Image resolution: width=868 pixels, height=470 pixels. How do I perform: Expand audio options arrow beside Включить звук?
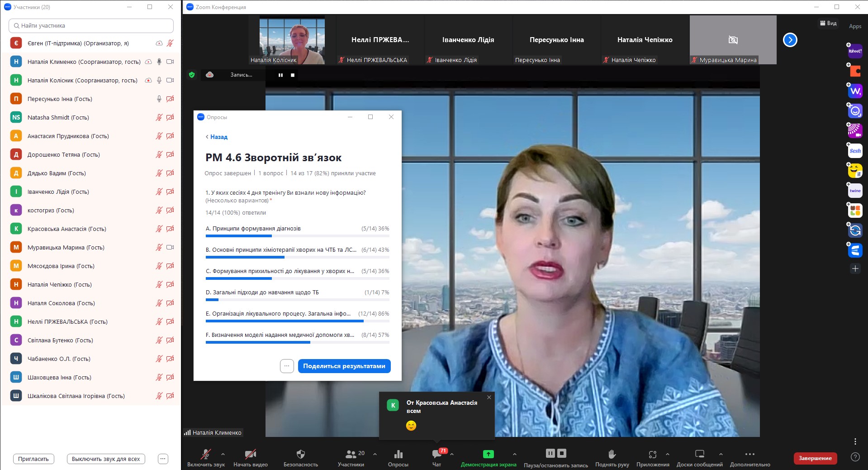pyautogui.click(x=223, y=454)
